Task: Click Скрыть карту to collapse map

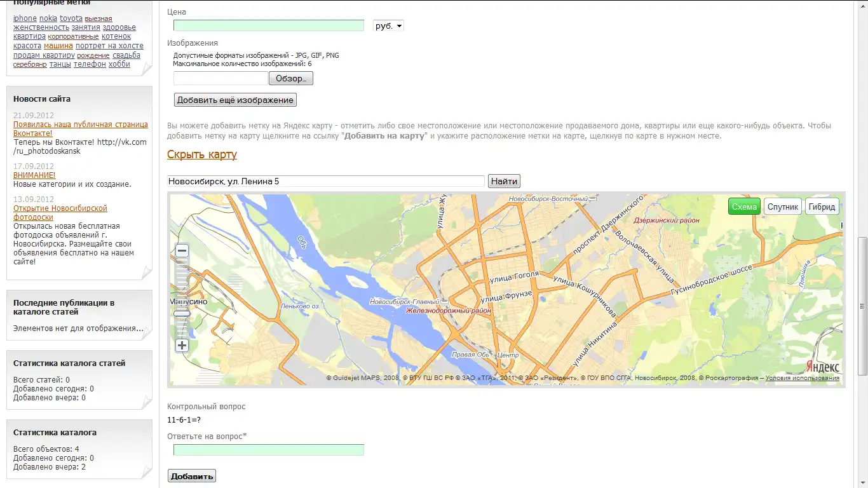Action: pos(201,154)
